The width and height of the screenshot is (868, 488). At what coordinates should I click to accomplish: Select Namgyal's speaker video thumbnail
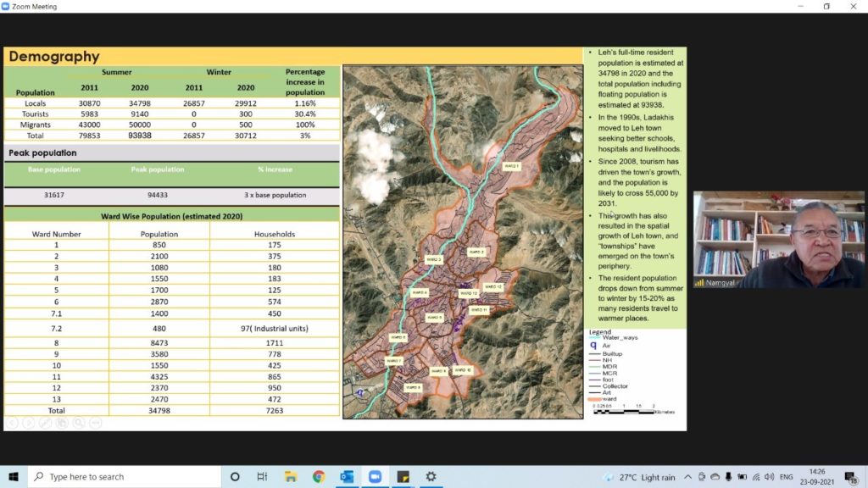778,240
